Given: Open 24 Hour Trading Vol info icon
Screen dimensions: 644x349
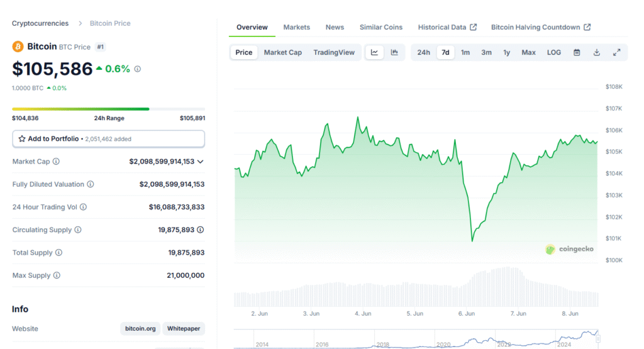Looking at the screenshot, I should click(84, 207).
